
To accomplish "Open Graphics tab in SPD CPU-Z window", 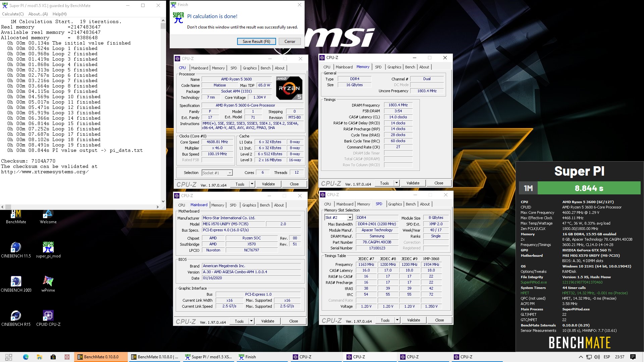I will pos(395,204).
